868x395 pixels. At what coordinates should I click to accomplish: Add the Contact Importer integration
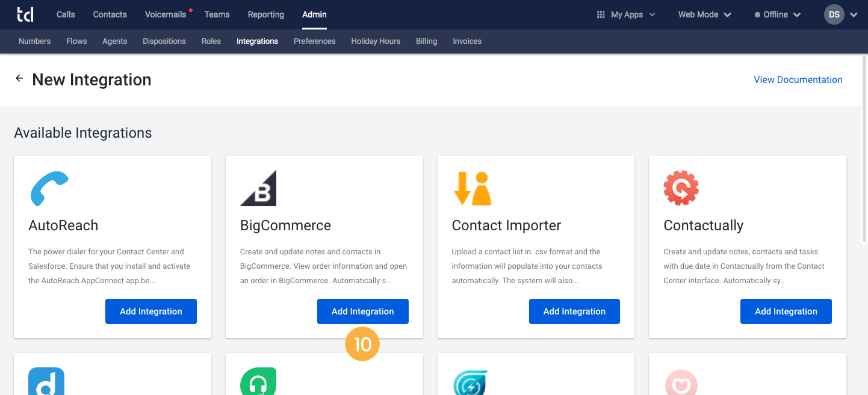(574, 311)
